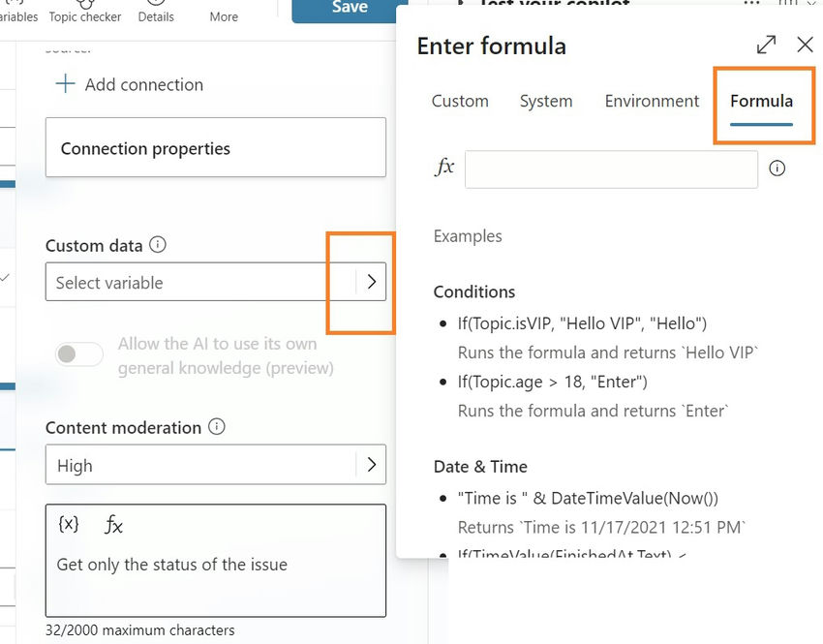Open the Details pane from the toolbar
The height and width of the screenshot is (644, 823).
pyautogui.click(x=156, y=13)
